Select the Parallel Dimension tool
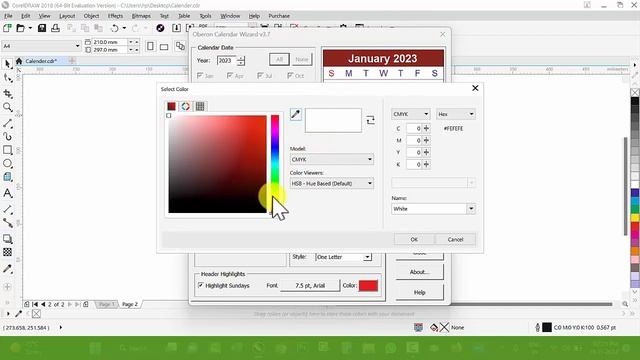Screen dimensions: 640x360 7,209
